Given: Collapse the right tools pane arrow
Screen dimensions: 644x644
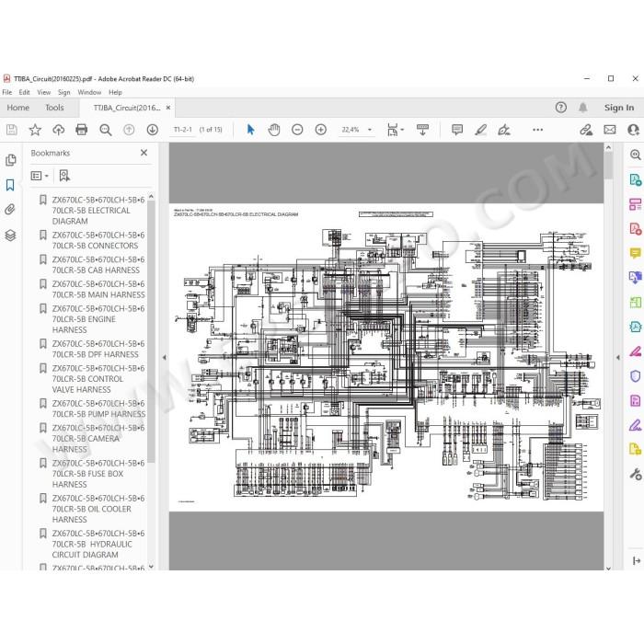Looking at the screenshot, I should 617,357.
